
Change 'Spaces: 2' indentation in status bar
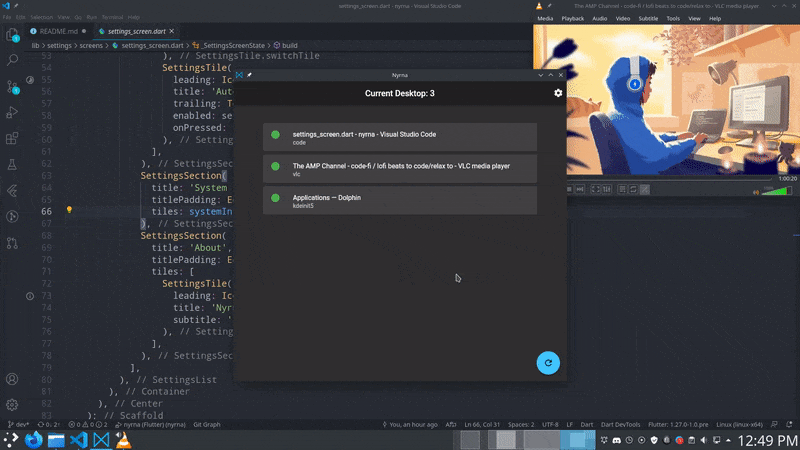point(521,424)
